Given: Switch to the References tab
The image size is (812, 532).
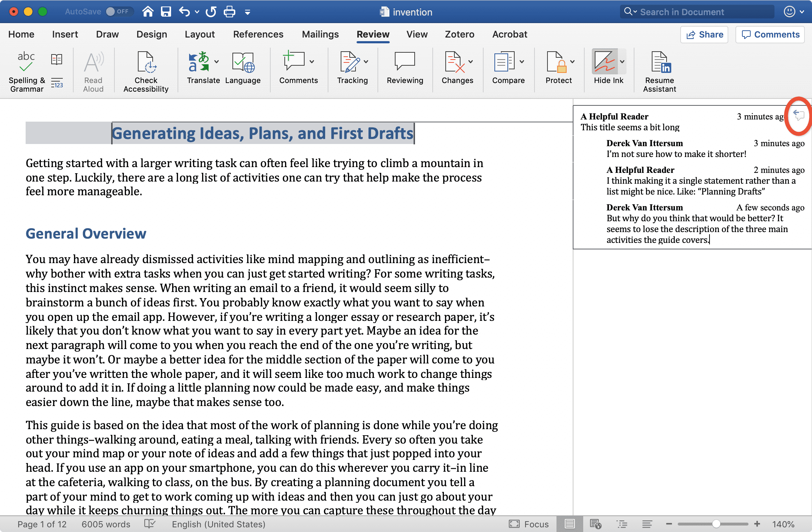Looking at the screenshot, I should tap(258, 34).
